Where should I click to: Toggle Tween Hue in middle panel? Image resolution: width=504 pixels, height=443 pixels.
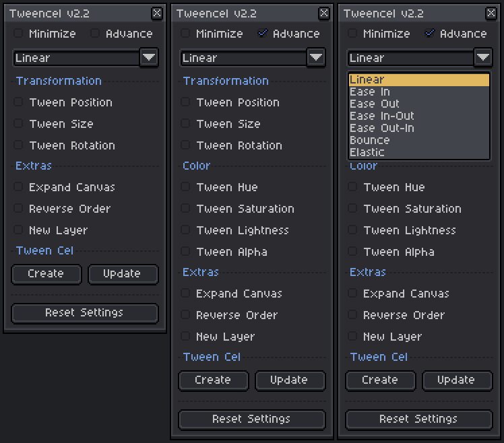[185, 186]
